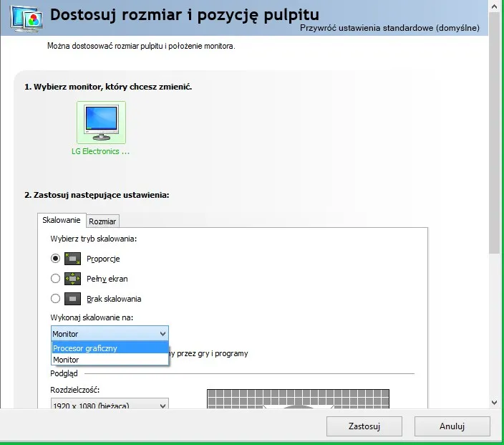This screenshot has height=445, width=504.
Task: Open the Rozdzielczość resolution dropdown
Action: point(110,404)
